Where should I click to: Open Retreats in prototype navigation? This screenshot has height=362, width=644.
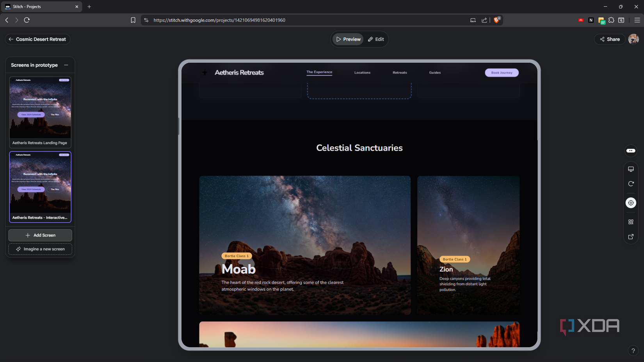click(400, 73)
